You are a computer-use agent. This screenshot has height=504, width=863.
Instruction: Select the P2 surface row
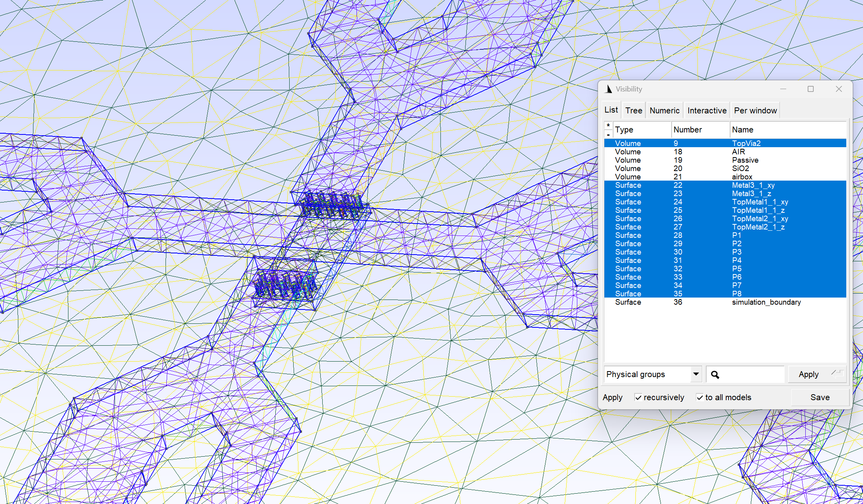pos(725,243)
